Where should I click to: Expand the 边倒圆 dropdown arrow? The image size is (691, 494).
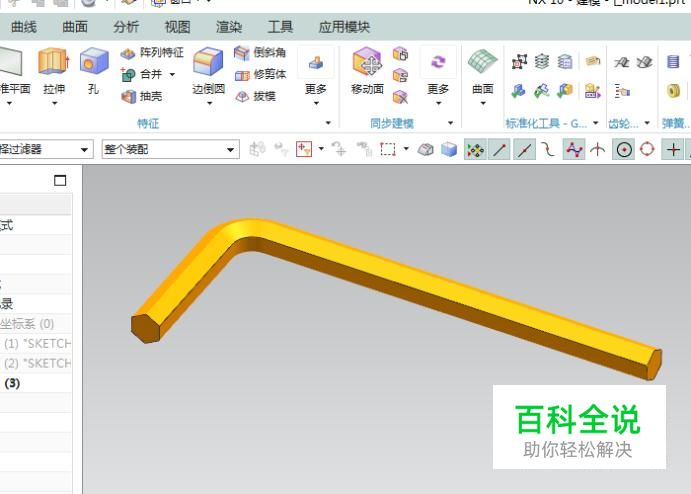(210, 104)
